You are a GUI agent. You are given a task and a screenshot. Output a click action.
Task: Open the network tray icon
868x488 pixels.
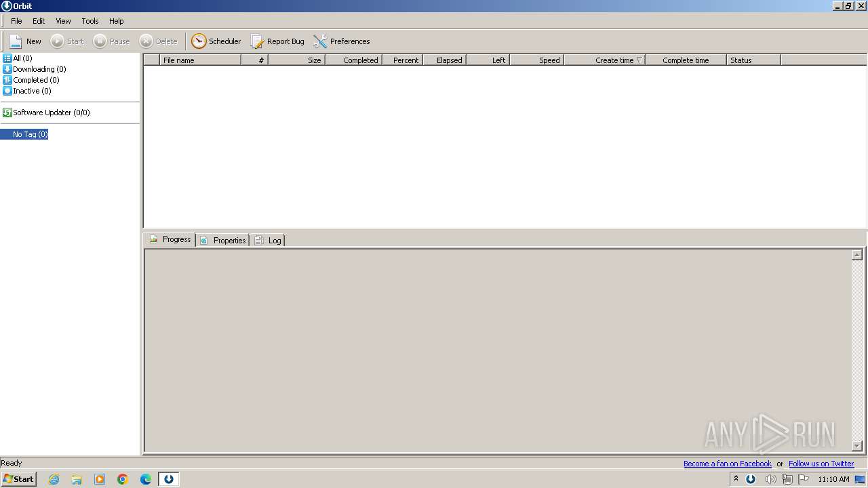[787, 479]
